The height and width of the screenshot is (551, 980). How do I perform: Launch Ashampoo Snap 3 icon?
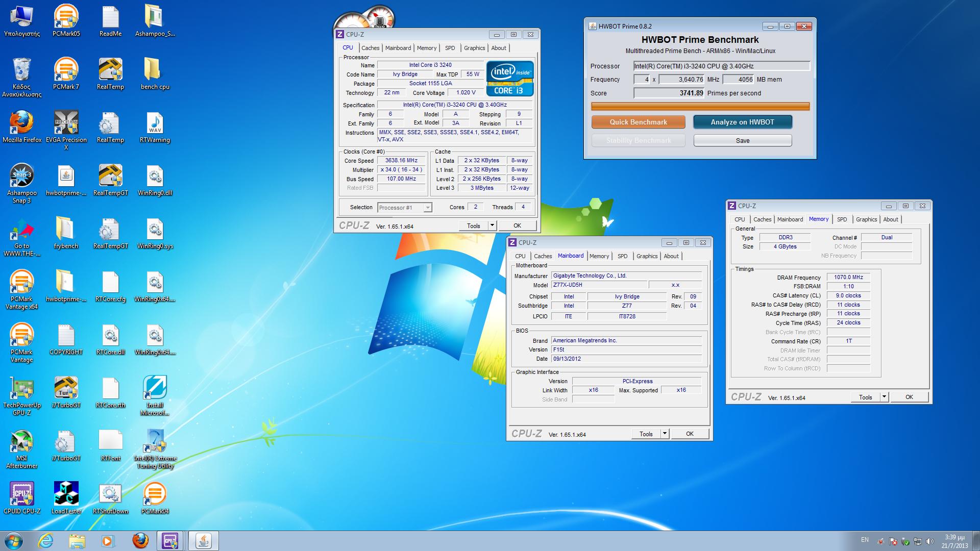[21, 183]
